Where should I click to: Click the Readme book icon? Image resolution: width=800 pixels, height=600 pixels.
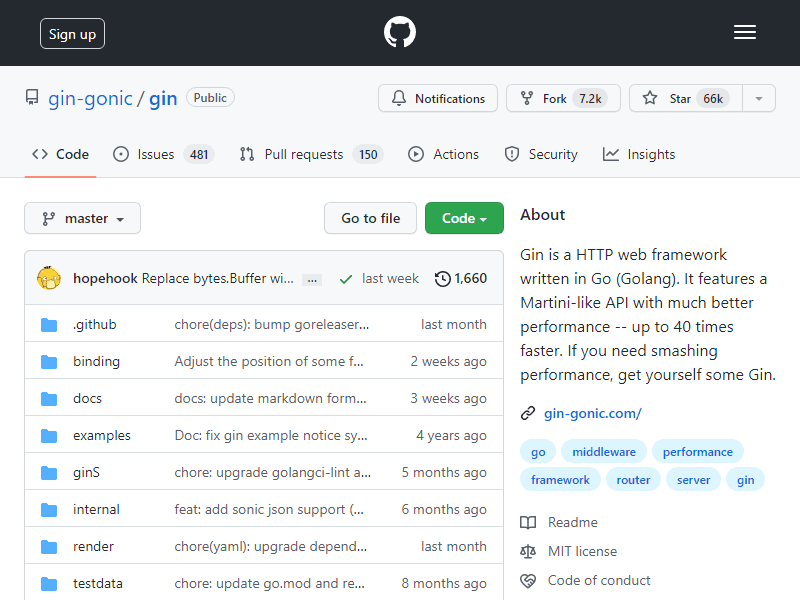click(x=528, y=522)
